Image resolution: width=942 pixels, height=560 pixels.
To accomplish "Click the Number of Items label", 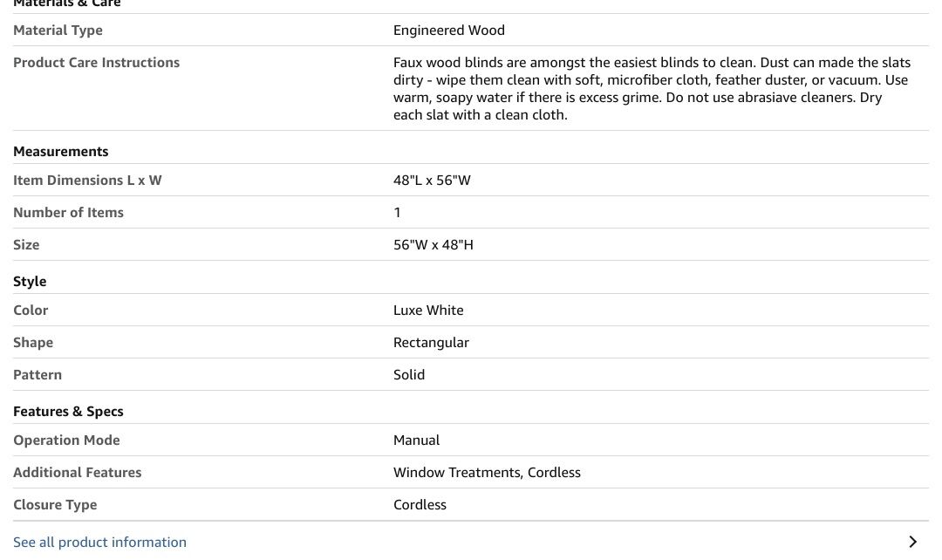I will coord(68,212).
